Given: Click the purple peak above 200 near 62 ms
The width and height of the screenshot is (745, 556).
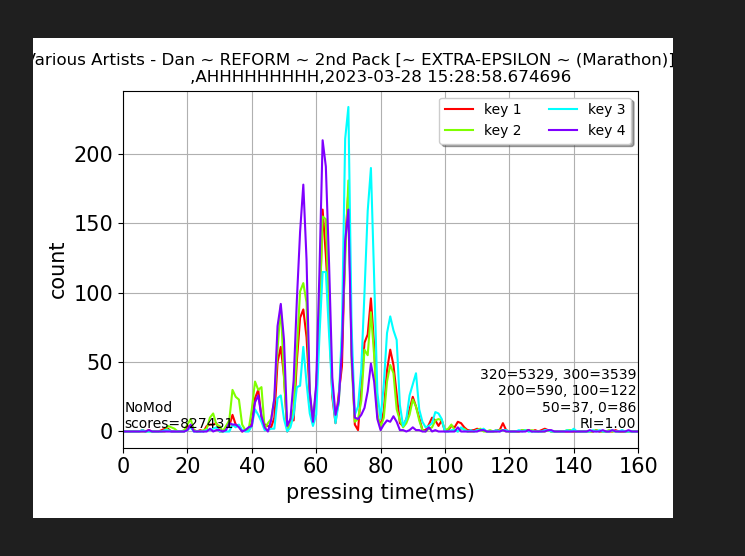Looking at the screenshot, I should [x=323, y=141].
